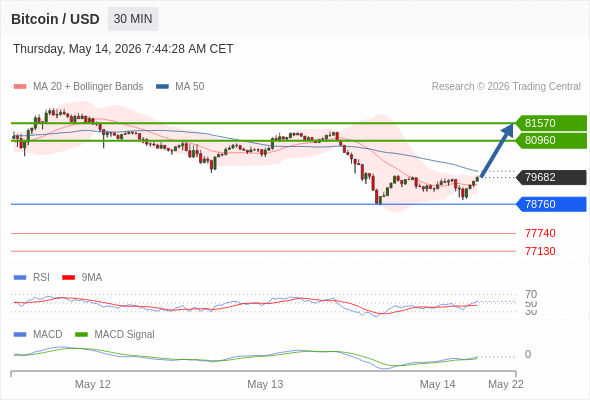Click the MACD legend swatch
Image resolution: width=590 pixels, height=400 pixels.
[x=20, y=334]
